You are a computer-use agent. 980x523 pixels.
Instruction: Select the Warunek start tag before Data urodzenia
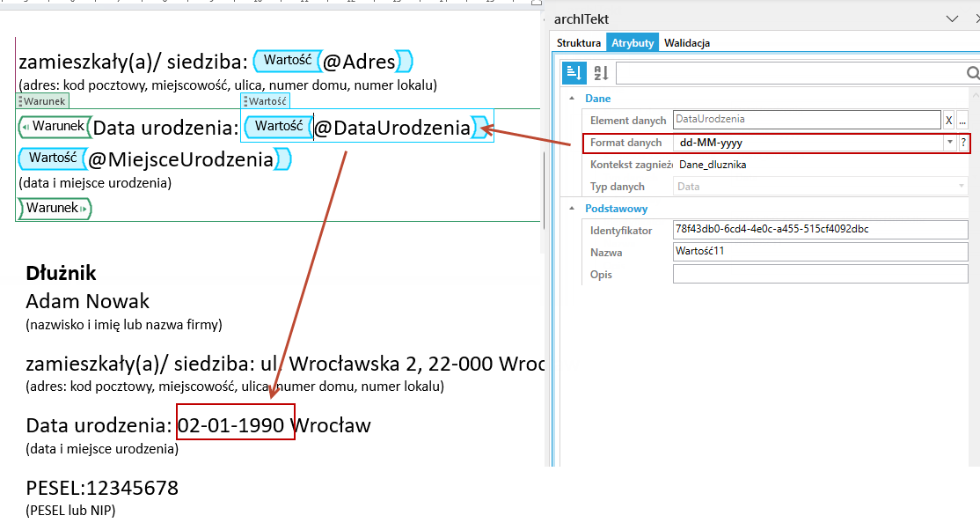pyautogui.click(x=55, y=127)
